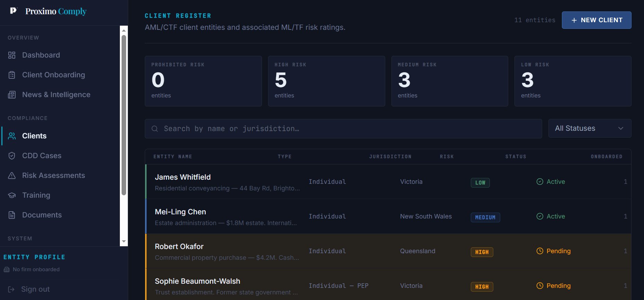Sort by Onboarded column header
The height and width of the screenshot is (300, 644).
[x=606, y=157]
